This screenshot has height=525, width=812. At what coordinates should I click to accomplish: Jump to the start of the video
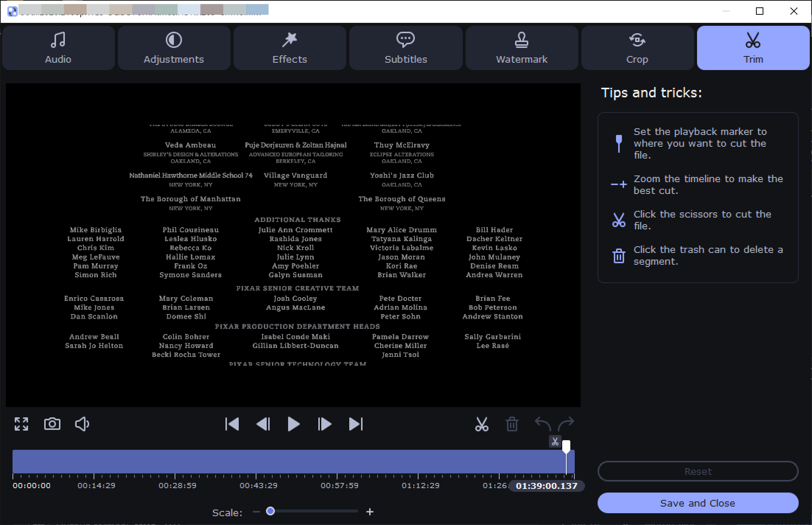coord(232,424)
